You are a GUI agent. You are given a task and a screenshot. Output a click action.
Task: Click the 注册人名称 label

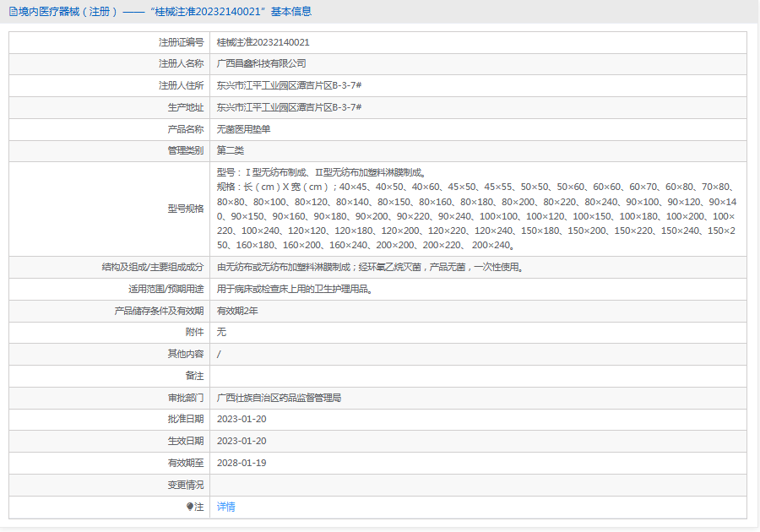click(x=182, y=63)
